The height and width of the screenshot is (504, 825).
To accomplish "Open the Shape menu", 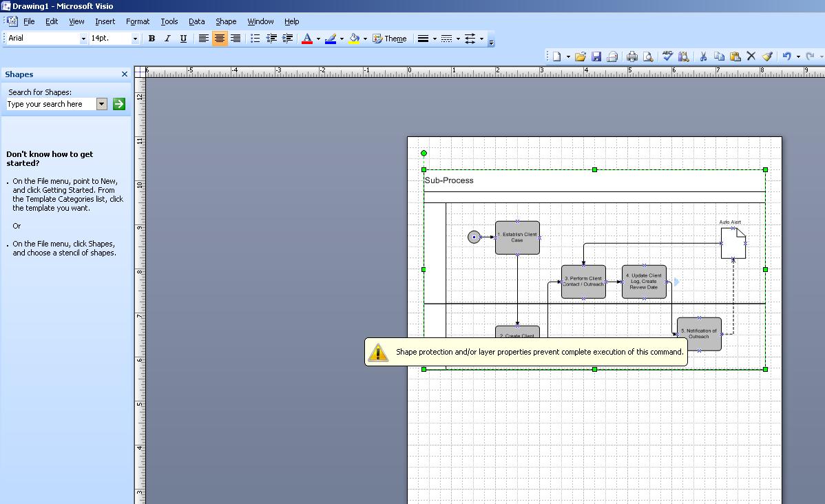I will coord(226,21).
